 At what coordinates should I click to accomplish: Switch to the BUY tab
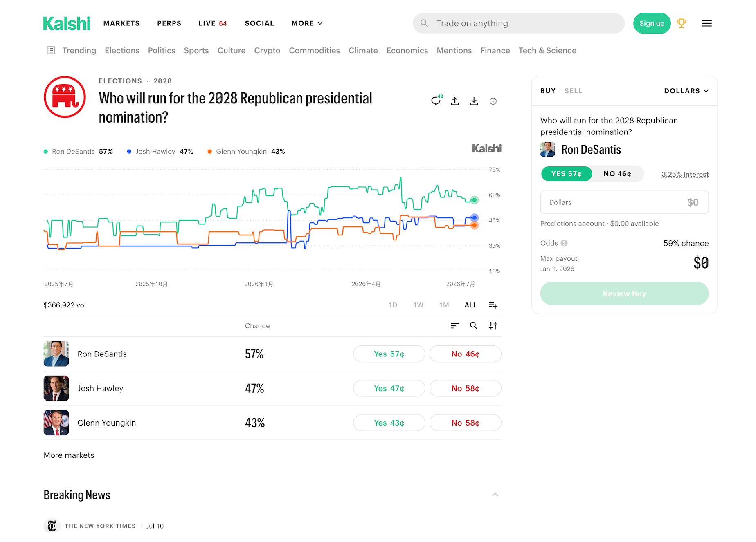tap(548, 91)
